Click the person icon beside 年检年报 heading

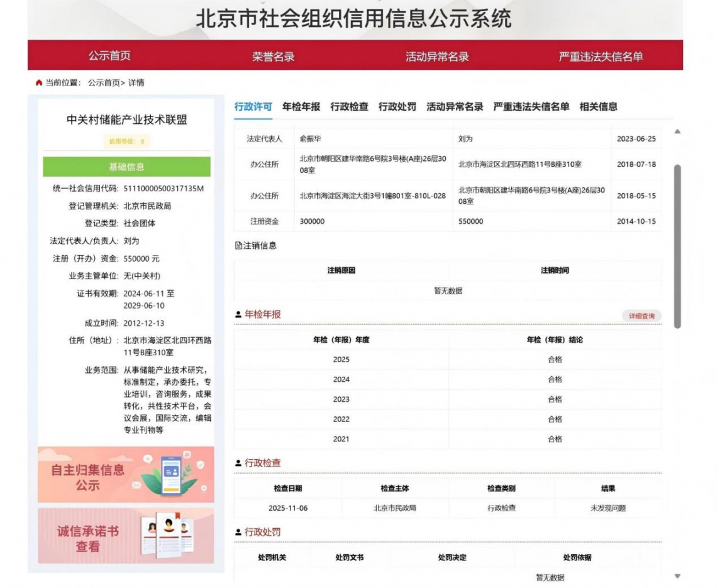click(238, 314)
